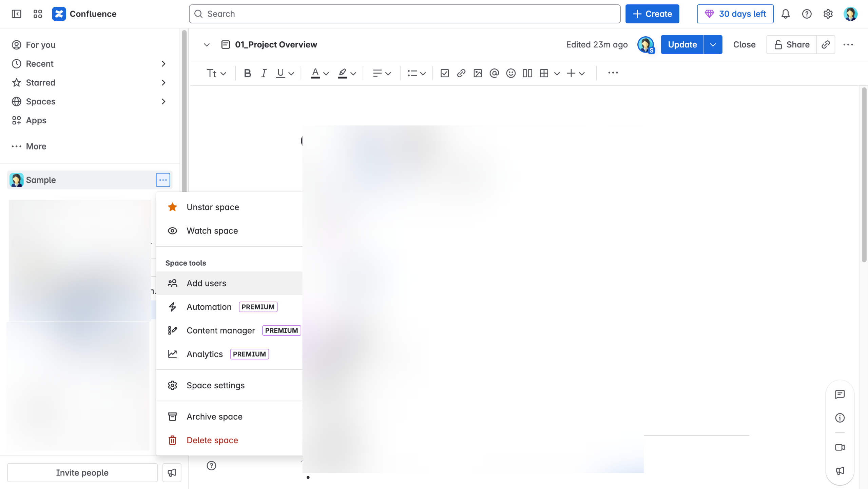The width and height of the screenshot is (868, 489).
Task: Toggle italic formatting
Action: click(264, 73)
